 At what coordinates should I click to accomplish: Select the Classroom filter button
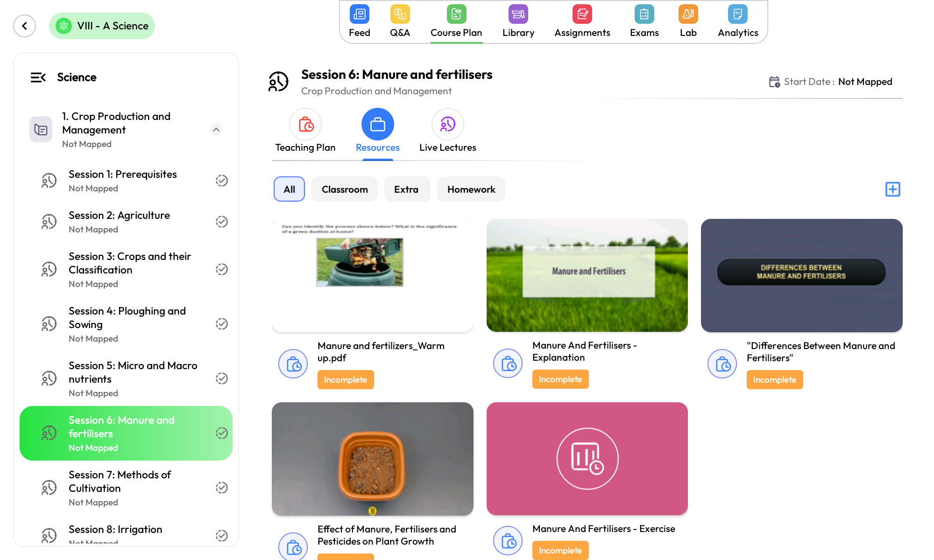(344, 189)
